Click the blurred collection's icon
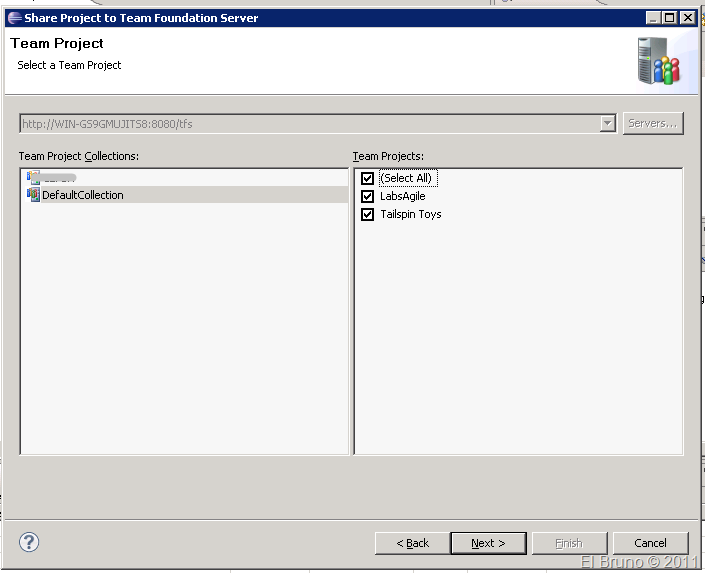705x573 pixels. coord(33,177)
